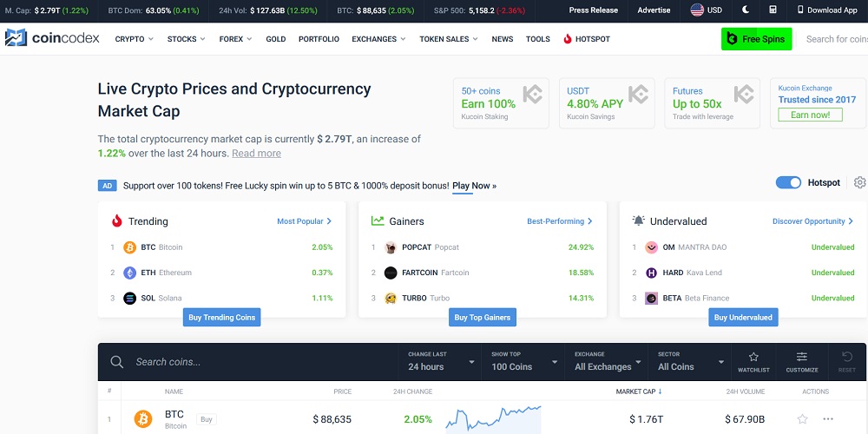The image size is (868, 434).
Task: Expand the Exchange All Exchanges dropdown
Action: (606, 361)
